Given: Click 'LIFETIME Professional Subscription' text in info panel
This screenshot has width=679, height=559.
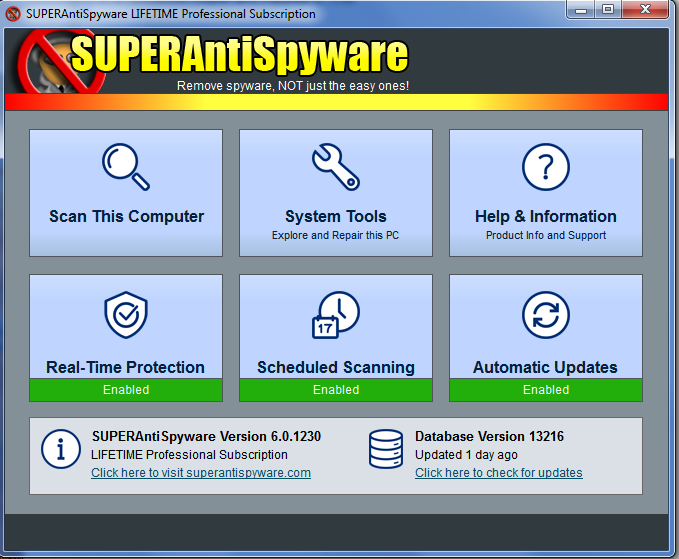Looking at the screenshot, I should 189,455.
